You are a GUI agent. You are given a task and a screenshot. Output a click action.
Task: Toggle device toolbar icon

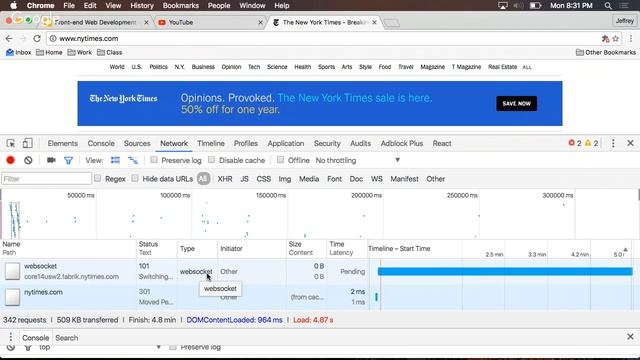[x=27, y=143]
